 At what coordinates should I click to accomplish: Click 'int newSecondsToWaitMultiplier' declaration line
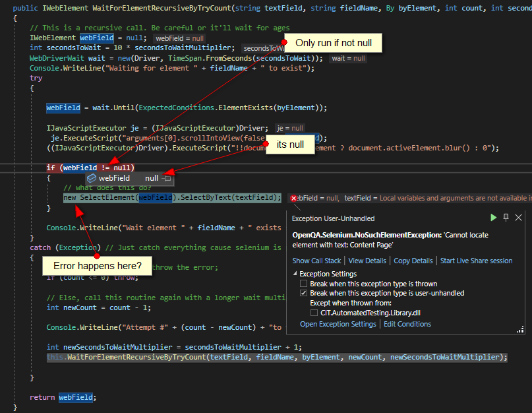(x=174, y=347)
